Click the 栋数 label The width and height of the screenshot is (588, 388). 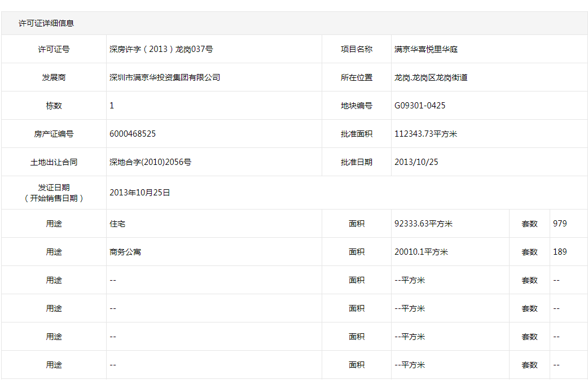(54, 106)
